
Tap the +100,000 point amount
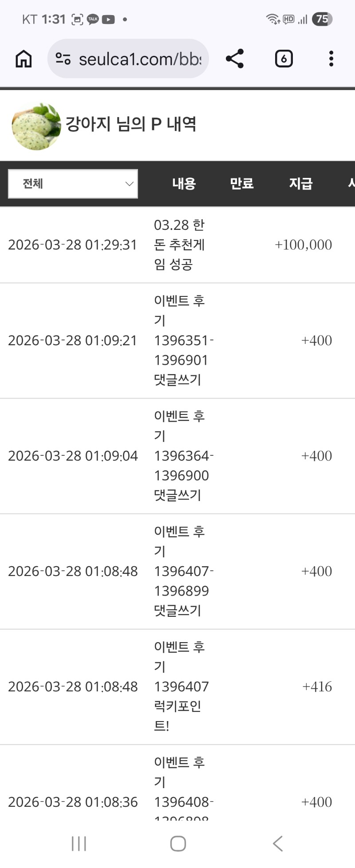(x=304, y=245)
